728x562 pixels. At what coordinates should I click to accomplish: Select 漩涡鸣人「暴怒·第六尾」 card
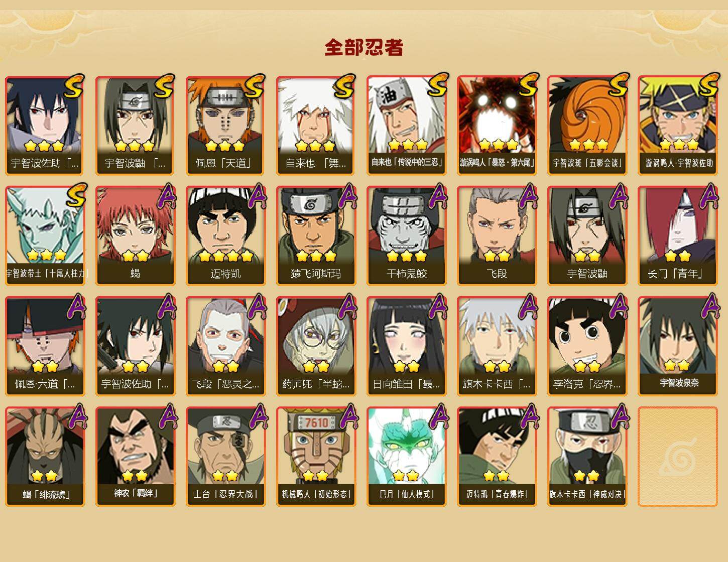click(497, 125)
